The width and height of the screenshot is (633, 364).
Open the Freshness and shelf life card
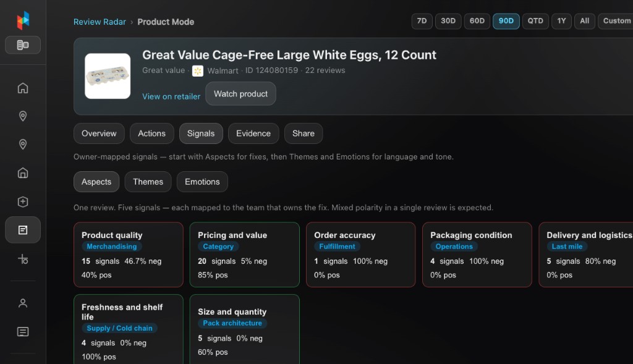point(129,329)
